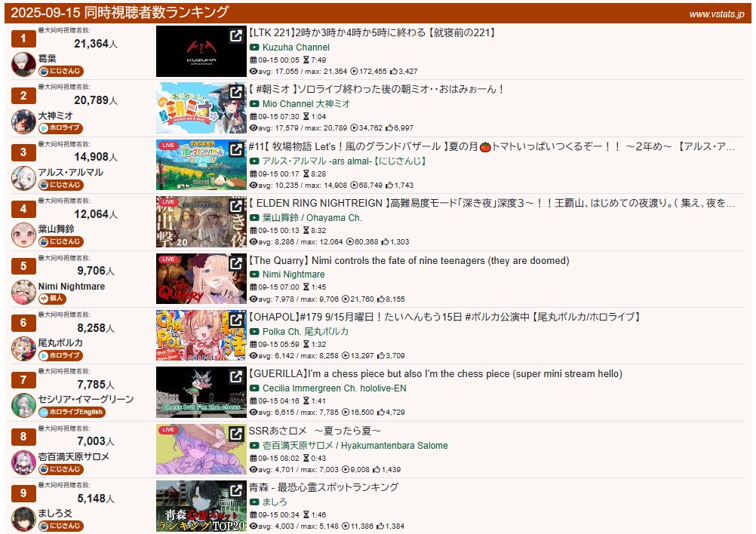756x534 pixels.
Task: Open 青森心霊スポット ranking thumbnail
Action: [201, 506]
